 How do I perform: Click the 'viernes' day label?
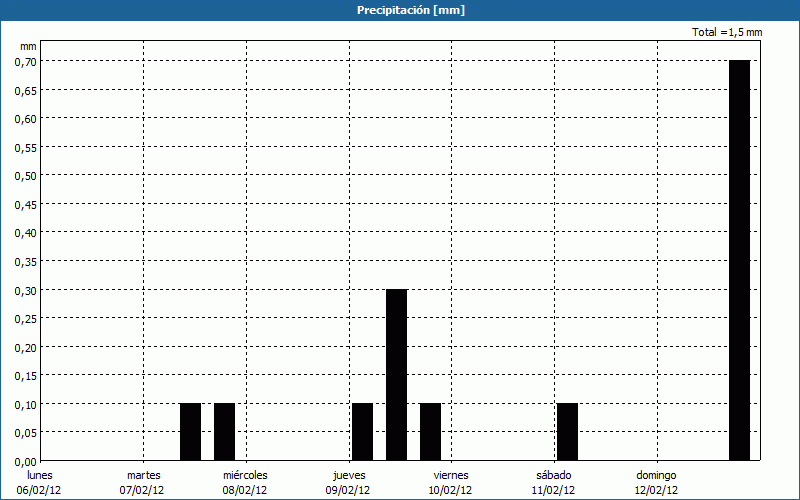451,475
